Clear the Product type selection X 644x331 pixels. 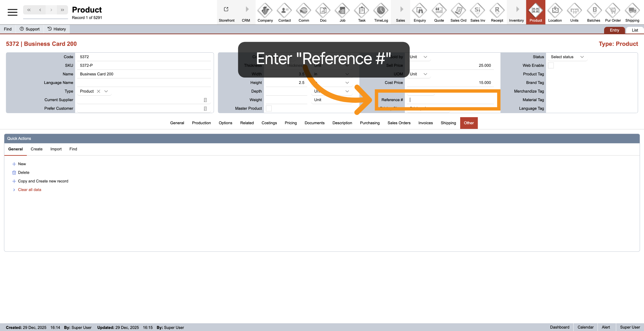point(99,91)
